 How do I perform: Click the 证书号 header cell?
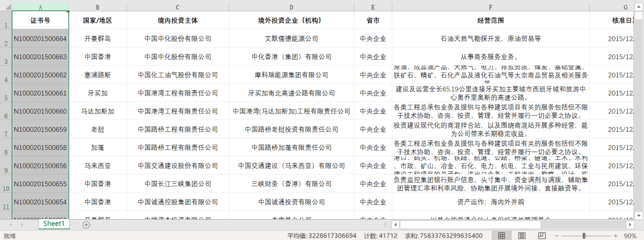[x=41, y=20]
